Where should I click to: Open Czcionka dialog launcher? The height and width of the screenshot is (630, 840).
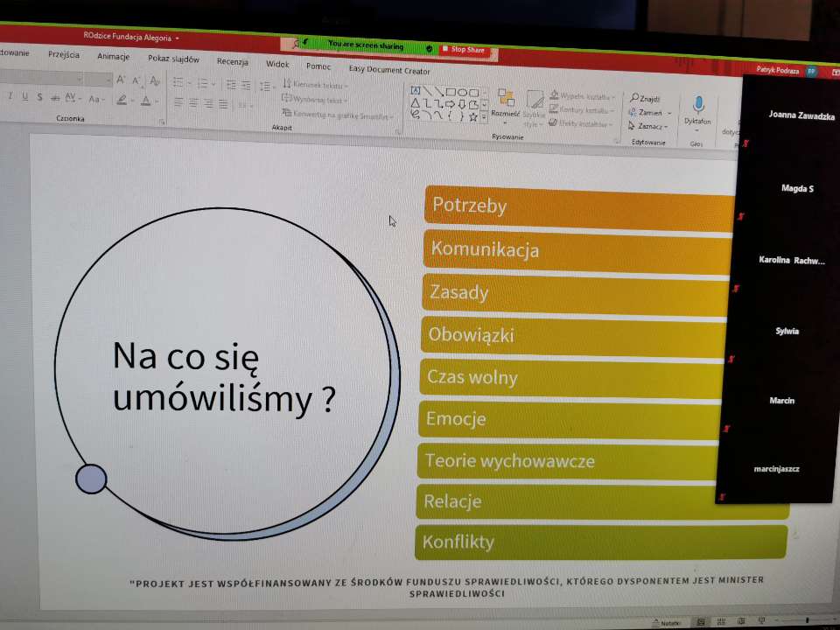point(162,122)
